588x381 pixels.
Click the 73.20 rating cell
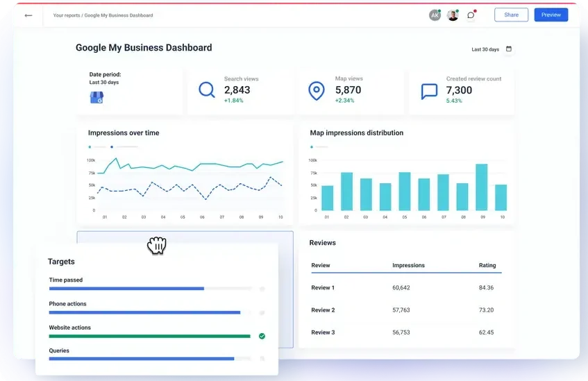[x=487, y=310]
